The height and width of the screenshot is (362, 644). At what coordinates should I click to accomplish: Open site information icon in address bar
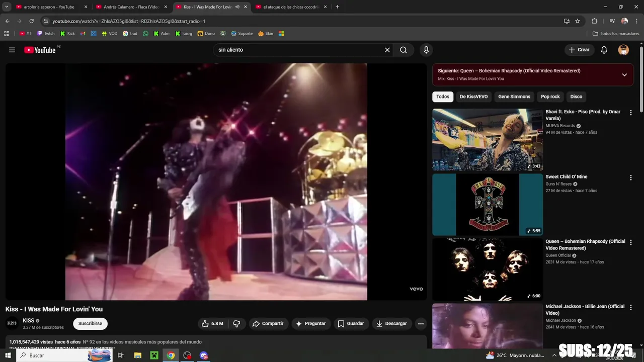point(46,21)
